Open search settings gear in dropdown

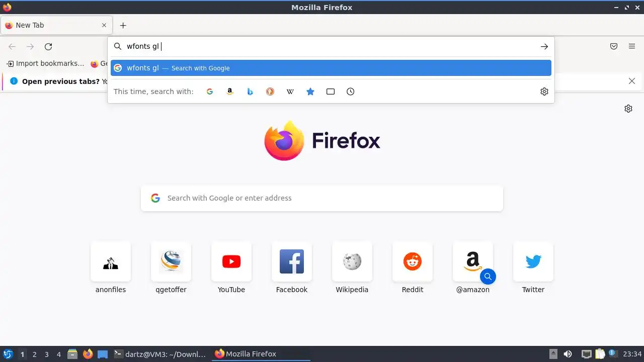544,92
